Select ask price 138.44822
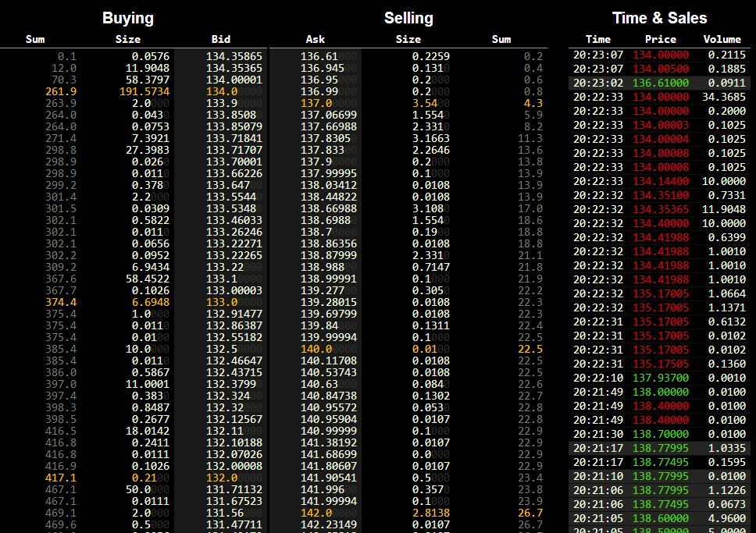756x533 pixels. pos(329,197)
